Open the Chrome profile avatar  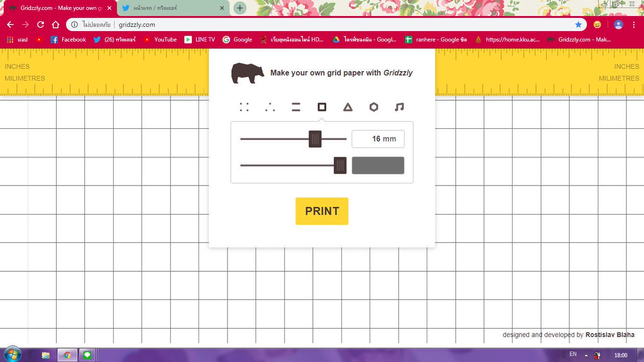click(x=618, y=25)
